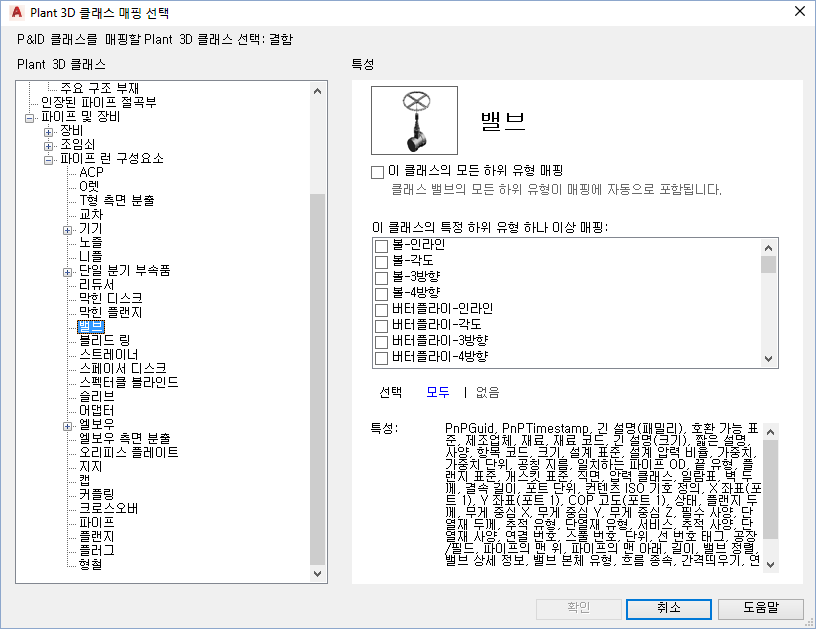This screenshot has width=816, height=629.
Task: Select the 슬리브 tree item
Action: tap(96, 396)
